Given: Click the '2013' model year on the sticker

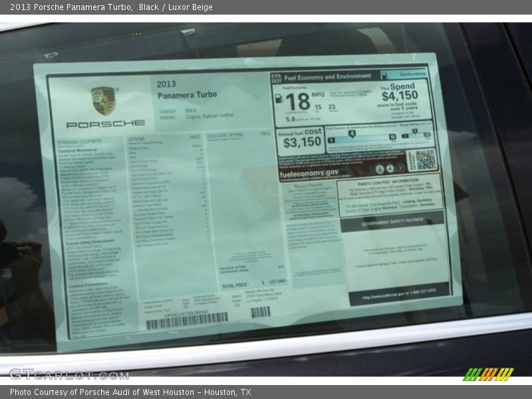Looking at the screenshot, I should point(166,84).
